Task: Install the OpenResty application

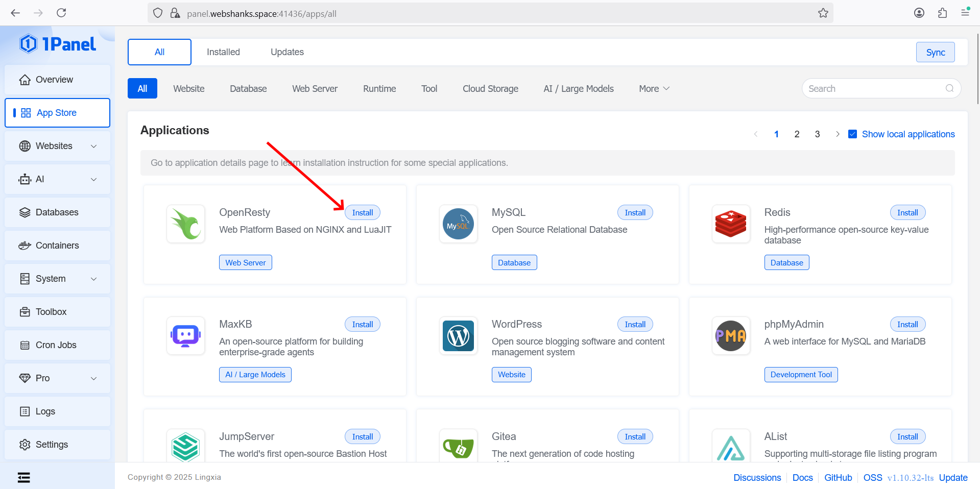Action: [363, 212]
